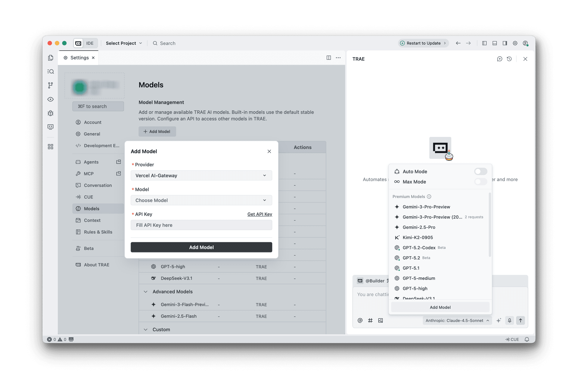
Task: Open the Provider dropdown showing Vercel AI-Gateway
Action: tap(201, 175)
